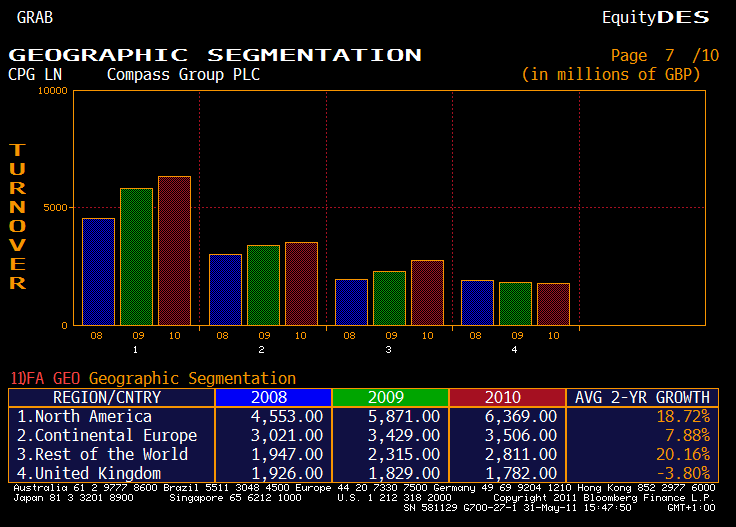Click the North America 2010 chart bar
This screenshot has width=736, height=527.
click(174, 251)
